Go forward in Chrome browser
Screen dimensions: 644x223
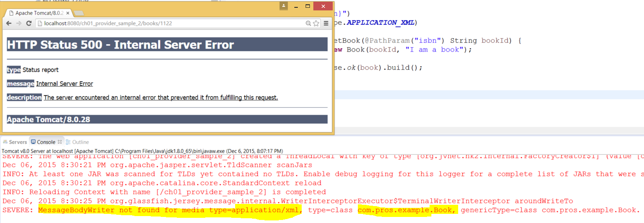click(19, 23)
